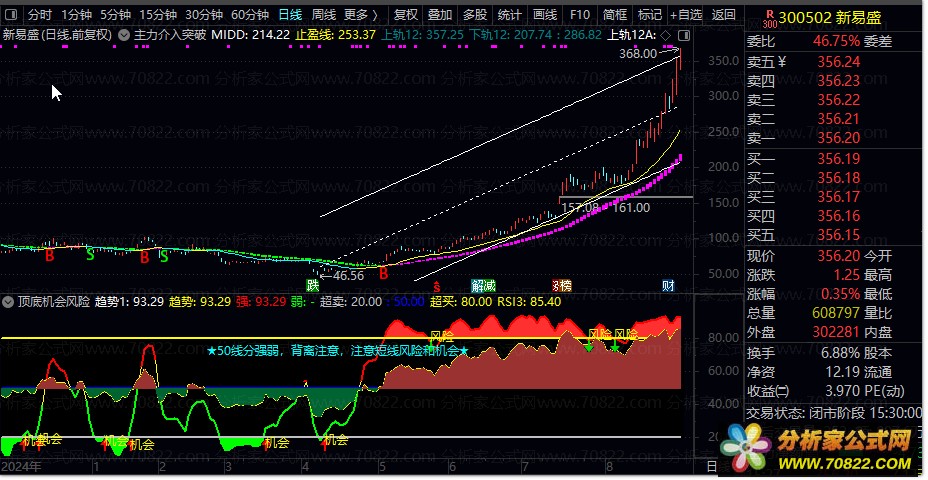
Task: Click the 解减 event marker
Action: (483, 286)
